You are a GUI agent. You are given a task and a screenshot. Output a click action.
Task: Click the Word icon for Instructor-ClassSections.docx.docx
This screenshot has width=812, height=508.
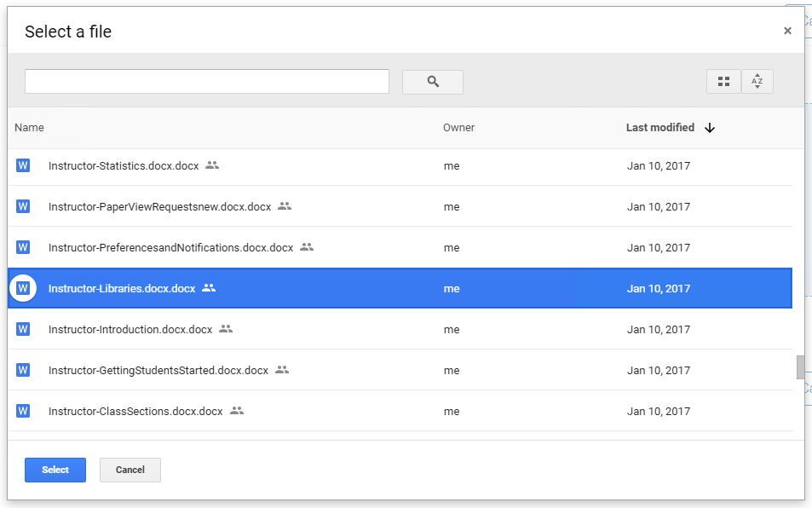(22, 411)
